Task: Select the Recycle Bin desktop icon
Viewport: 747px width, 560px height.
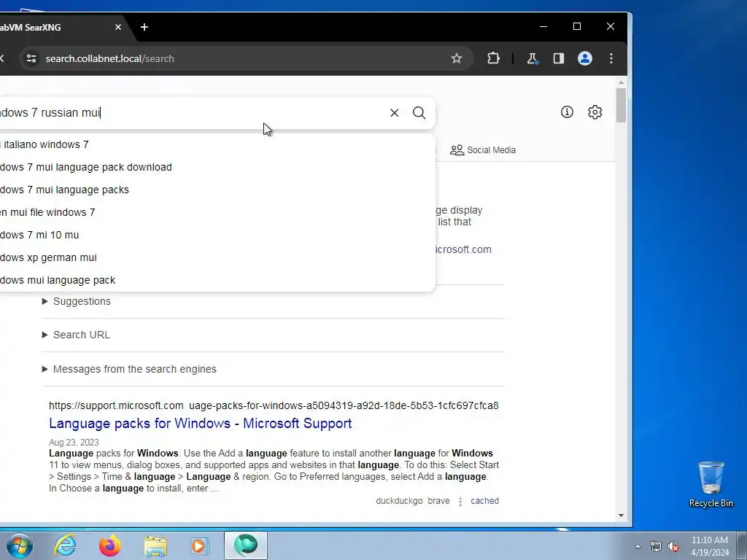Action: point(711,484)
